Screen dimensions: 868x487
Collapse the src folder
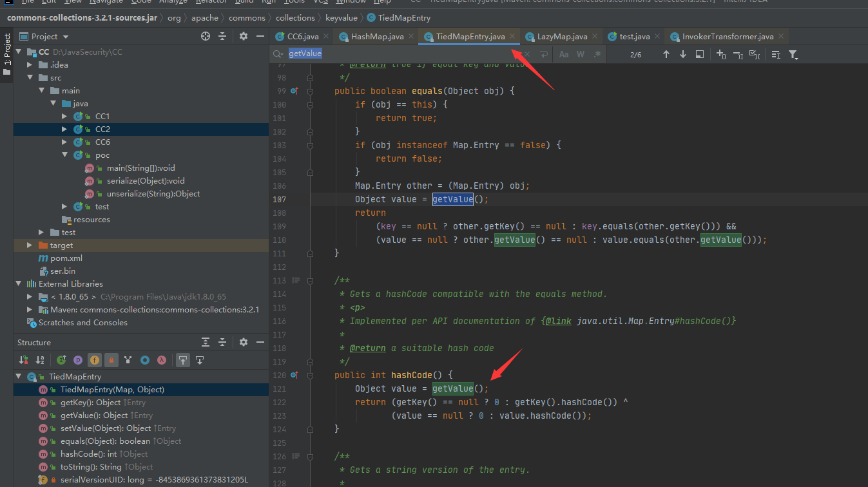(30, 77)
